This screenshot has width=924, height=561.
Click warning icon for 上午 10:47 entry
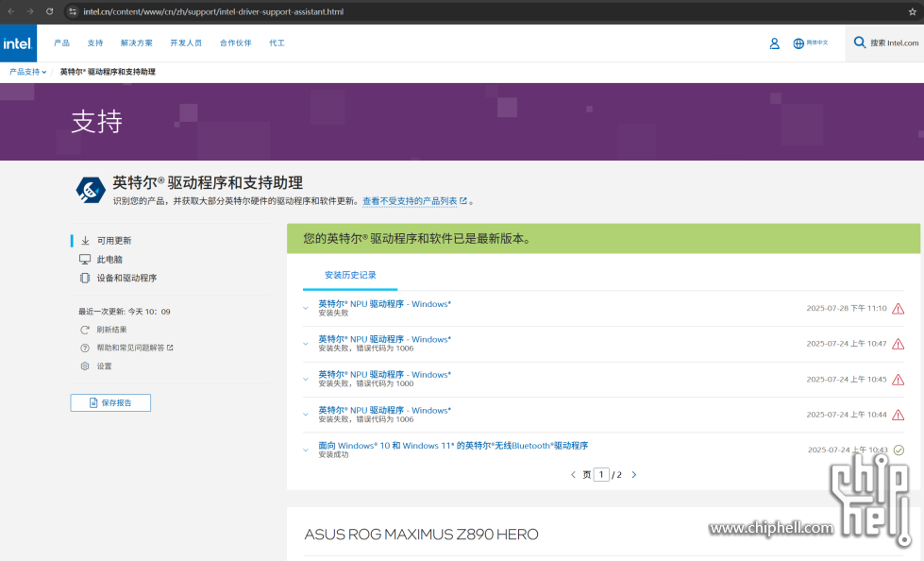[x=899, y=344]
